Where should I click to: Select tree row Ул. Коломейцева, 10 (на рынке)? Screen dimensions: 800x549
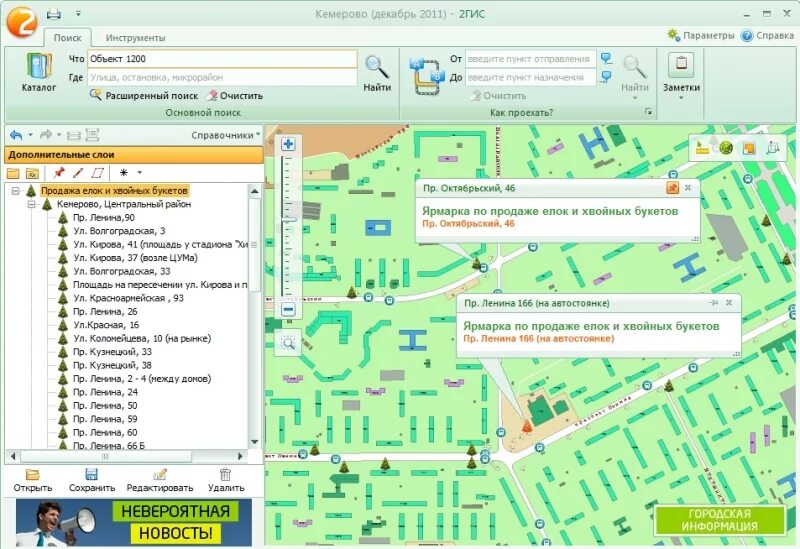coord(142,338)
